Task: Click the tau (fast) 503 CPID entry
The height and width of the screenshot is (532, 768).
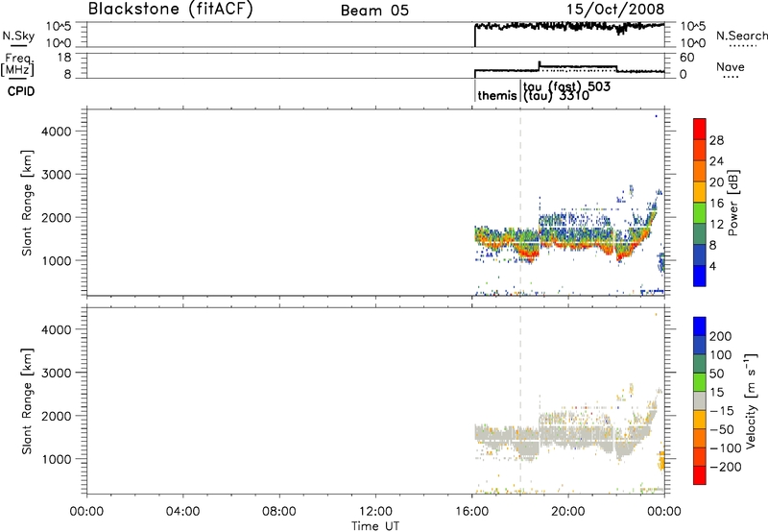Action: [566, 86]
